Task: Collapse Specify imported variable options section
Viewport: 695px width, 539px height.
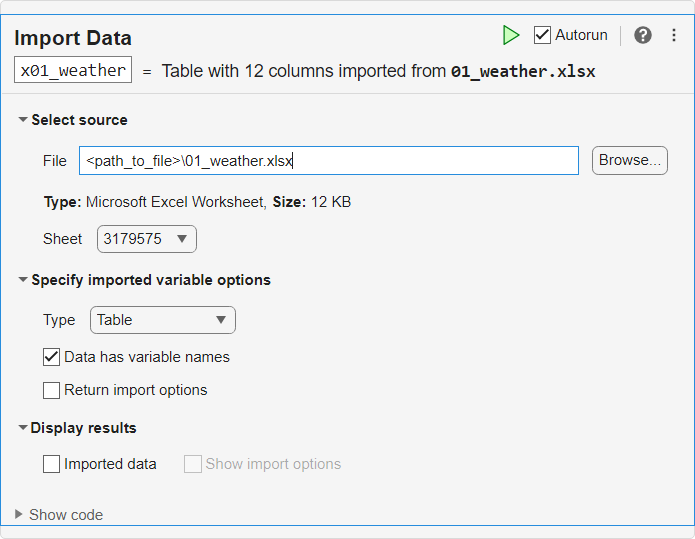Action: pos(23,280)
